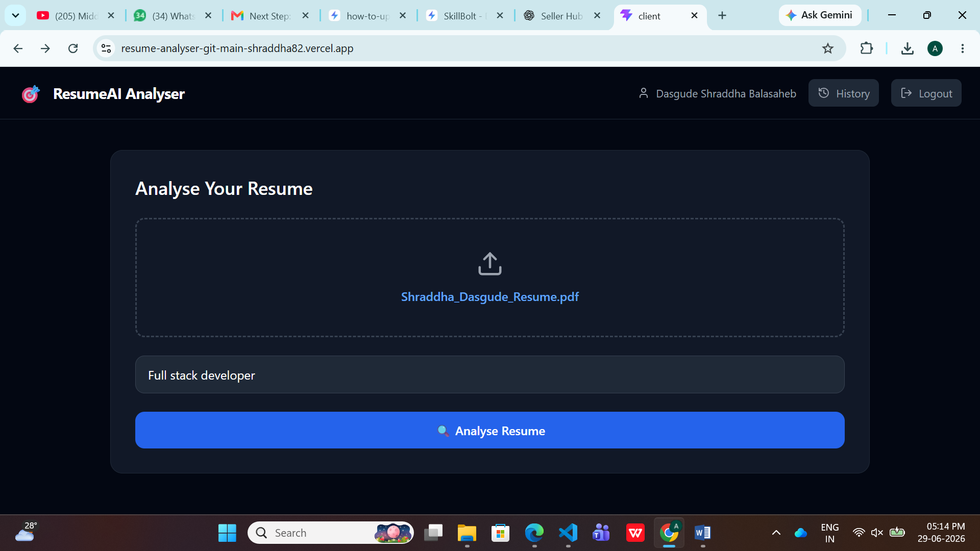Show hidden system tray icons
980x551 pixels.
(776, 533)
